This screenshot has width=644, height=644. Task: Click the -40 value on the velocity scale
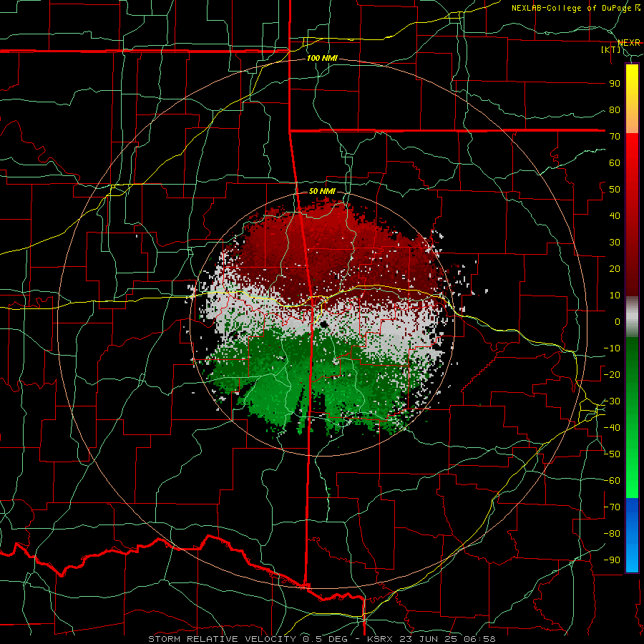pyautogui.click(x=612, y=428)
